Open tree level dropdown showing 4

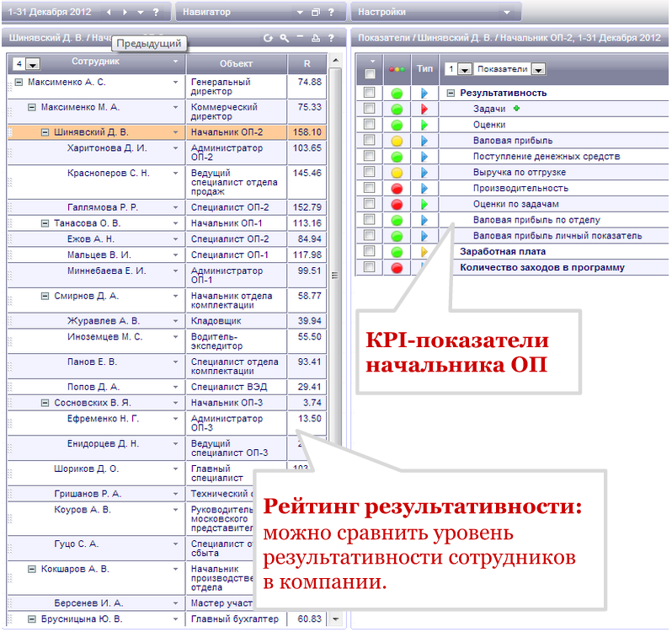tap(33, 64)
